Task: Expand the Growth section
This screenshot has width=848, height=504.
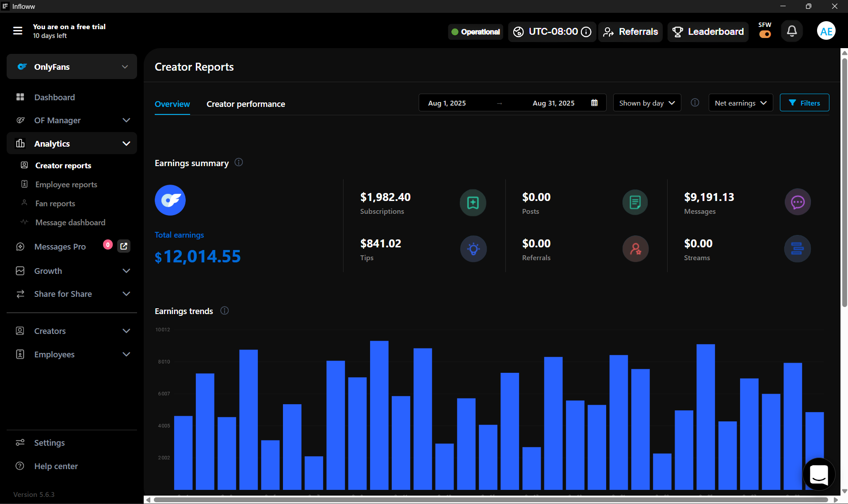Action: [x=126, y=271]
